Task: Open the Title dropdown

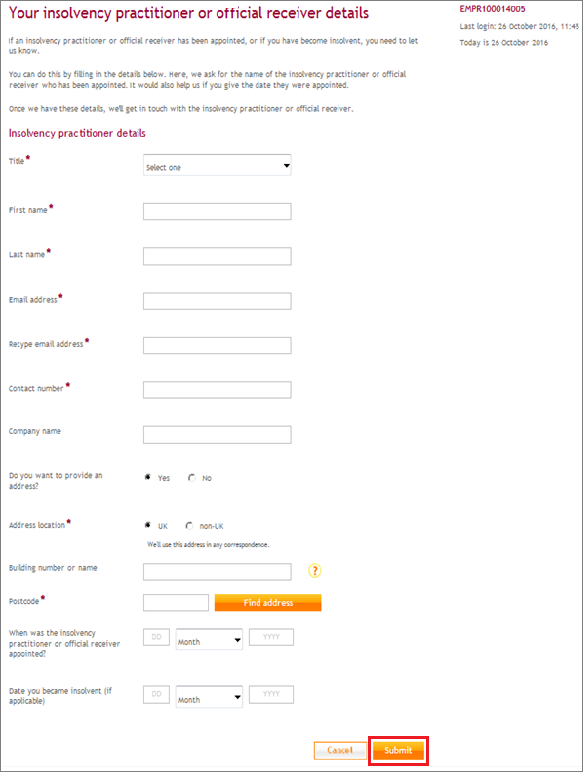Action: (x=217, y=165)
